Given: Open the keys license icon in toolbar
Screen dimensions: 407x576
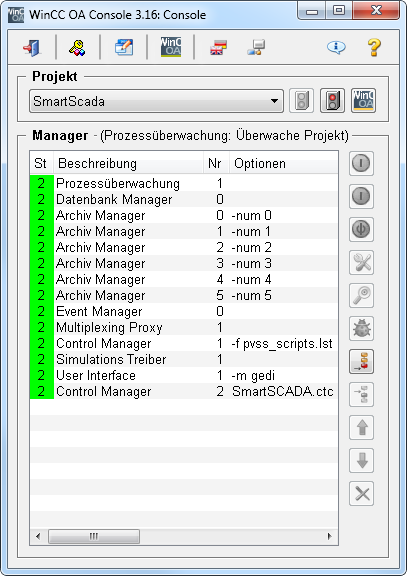Looking at the screenshot, I should click(77, 47).
